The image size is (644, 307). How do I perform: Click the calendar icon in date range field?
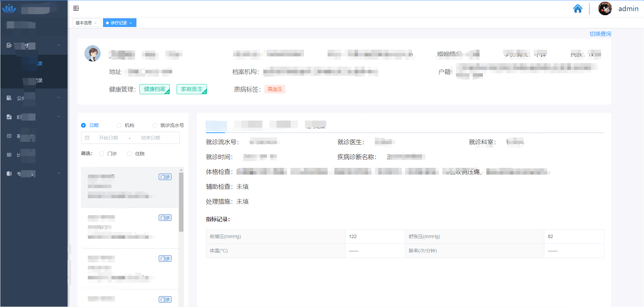pos(87,138)
